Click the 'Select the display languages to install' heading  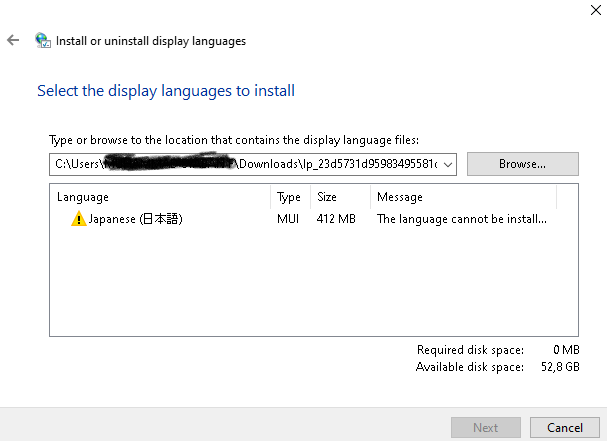166,91
